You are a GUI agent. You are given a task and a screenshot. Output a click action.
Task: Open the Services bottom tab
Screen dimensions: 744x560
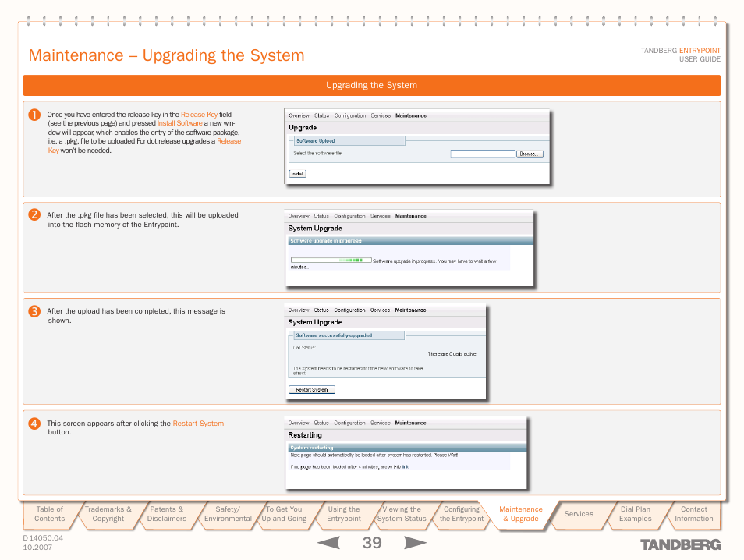(x=579, y=514)
